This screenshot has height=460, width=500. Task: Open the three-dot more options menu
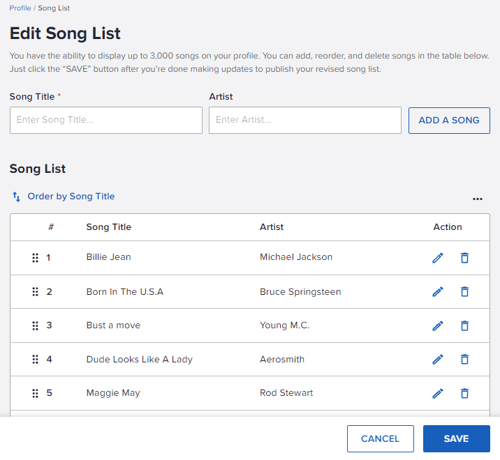(477, 199)
